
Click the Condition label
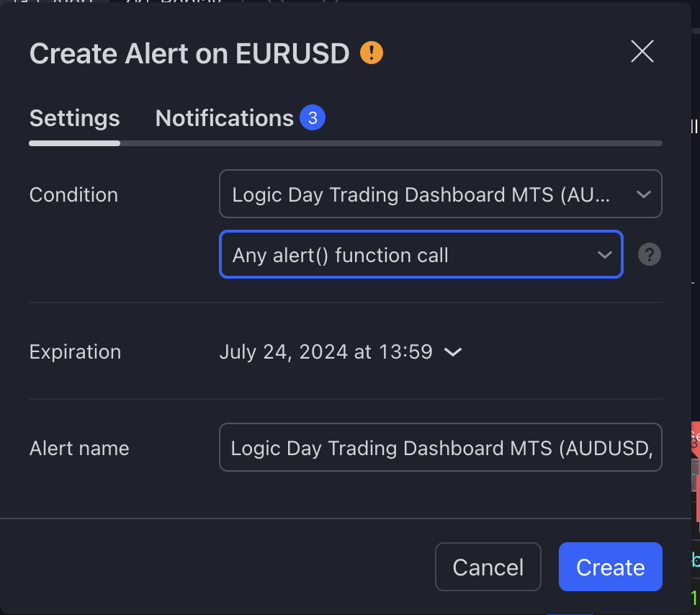(73, 195)
